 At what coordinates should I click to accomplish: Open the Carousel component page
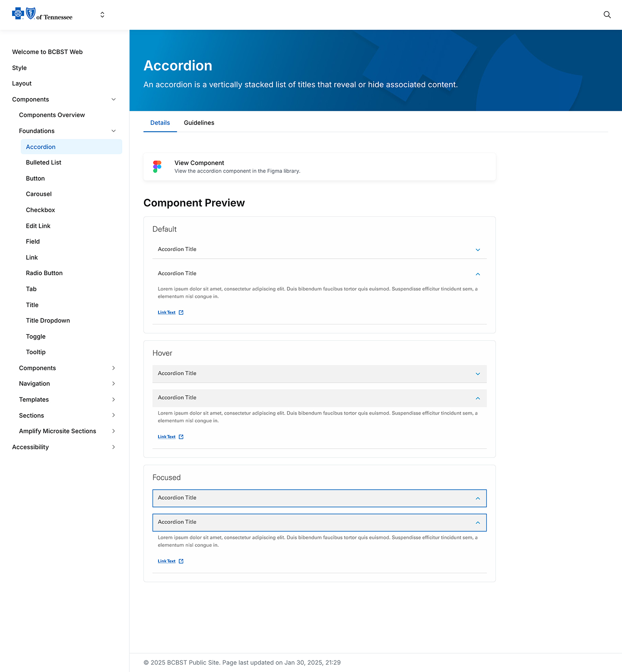38,194
